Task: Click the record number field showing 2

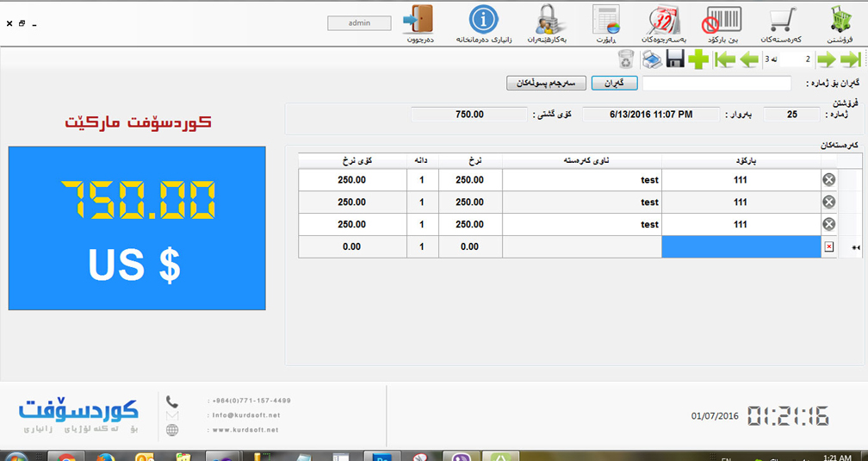Action: tap(796, 59)
